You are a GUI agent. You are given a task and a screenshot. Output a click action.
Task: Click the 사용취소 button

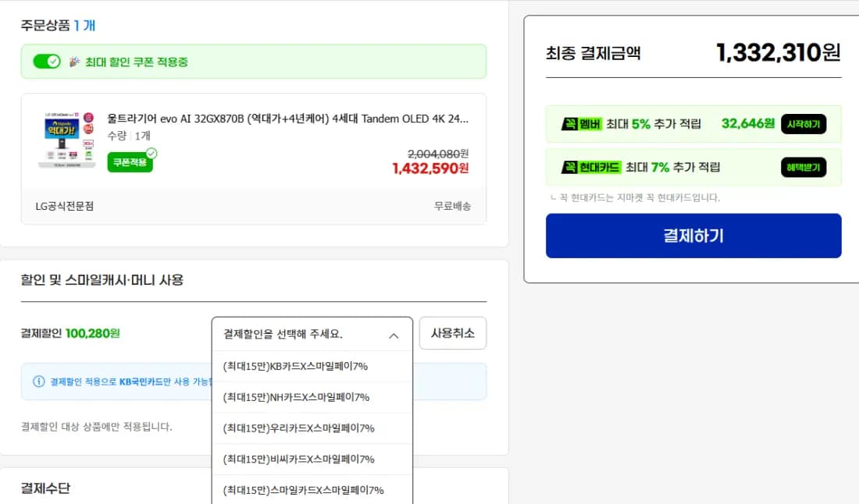coord(452,333)
